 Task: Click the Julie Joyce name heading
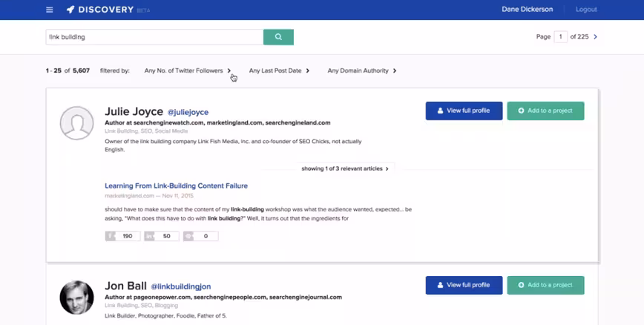(x=134, y=111)
